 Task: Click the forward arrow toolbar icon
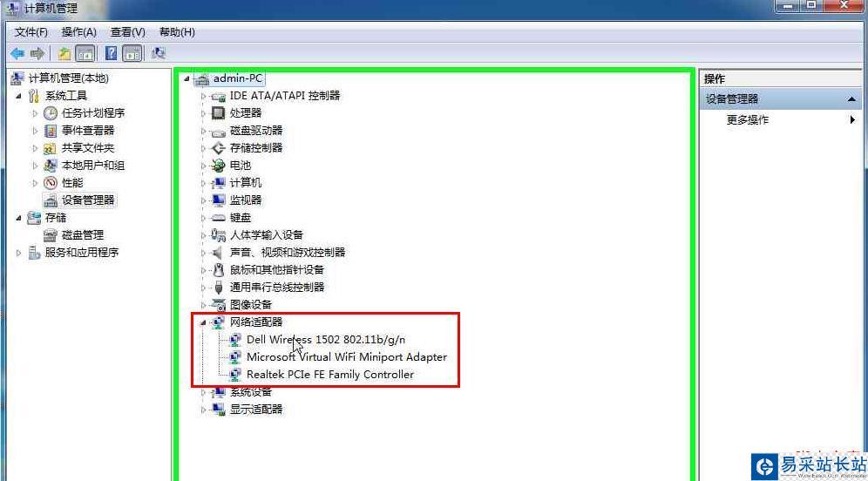click(37, 54)
